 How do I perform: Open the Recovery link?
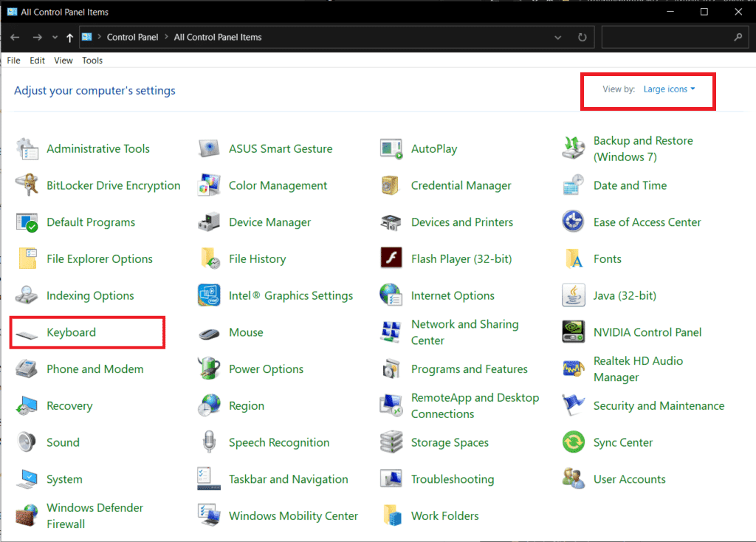pyautogui.click(x=69, y=405)
